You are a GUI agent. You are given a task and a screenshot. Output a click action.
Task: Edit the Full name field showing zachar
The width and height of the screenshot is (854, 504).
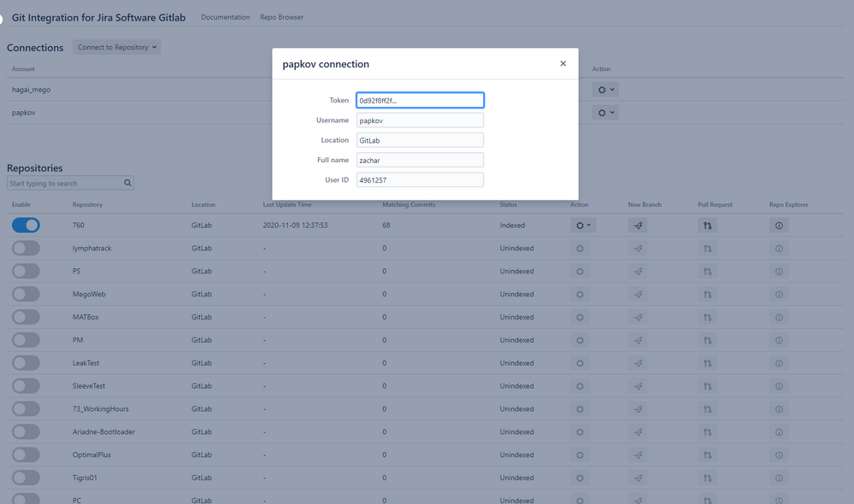419,160
